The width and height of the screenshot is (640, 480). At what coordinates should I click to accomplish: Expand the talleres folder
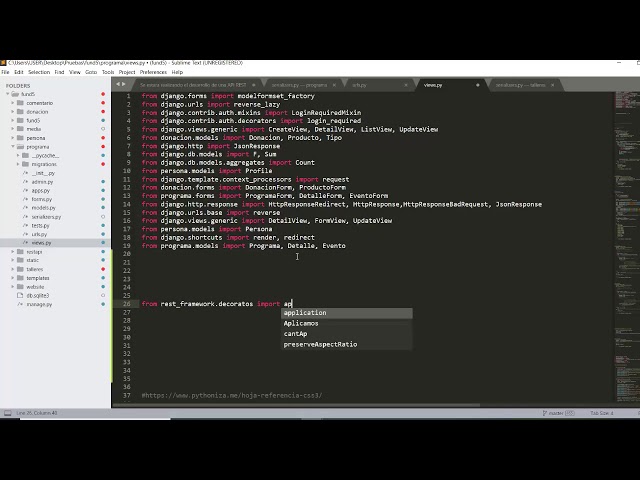click(x=13, y=269)
